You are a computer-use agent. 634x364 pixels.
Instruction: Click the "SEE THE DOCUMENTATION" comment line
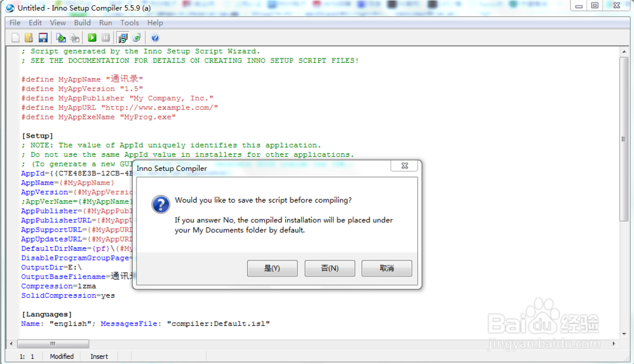pyautogui.click(x=190, y=61)
